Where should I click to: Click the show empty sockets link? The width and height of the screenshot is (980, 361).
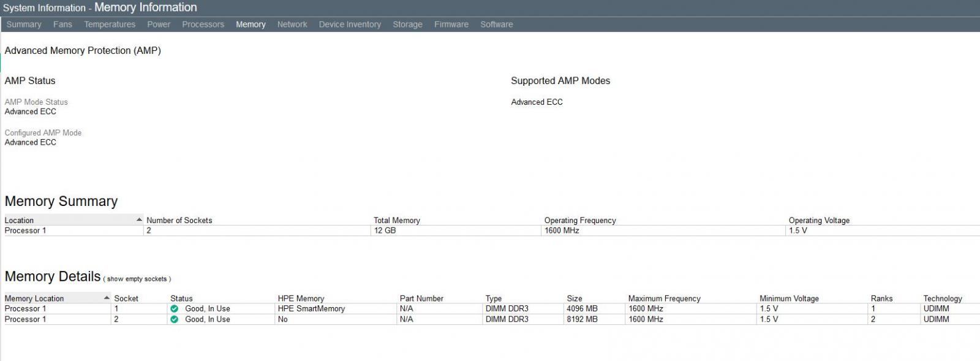click(137, 279)
